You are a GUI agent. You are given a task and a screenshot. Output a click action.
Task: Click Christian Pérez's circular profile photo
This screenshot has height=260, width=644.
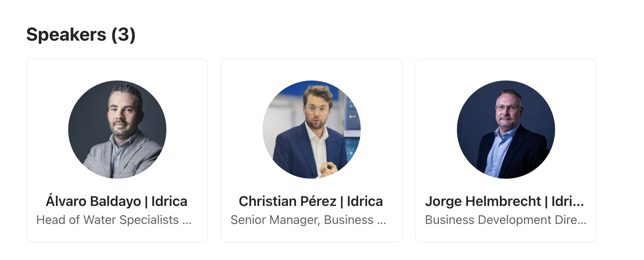[x=312, y=130]
